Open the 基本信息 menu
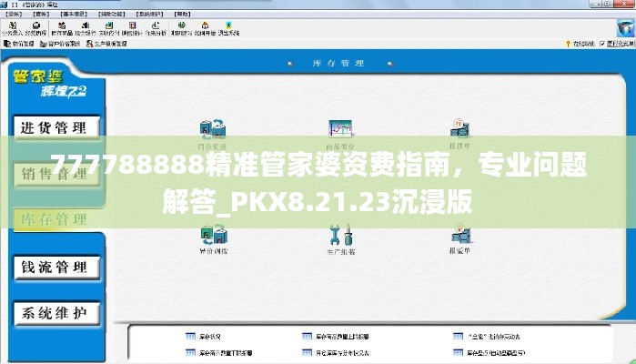 [74, 15]
